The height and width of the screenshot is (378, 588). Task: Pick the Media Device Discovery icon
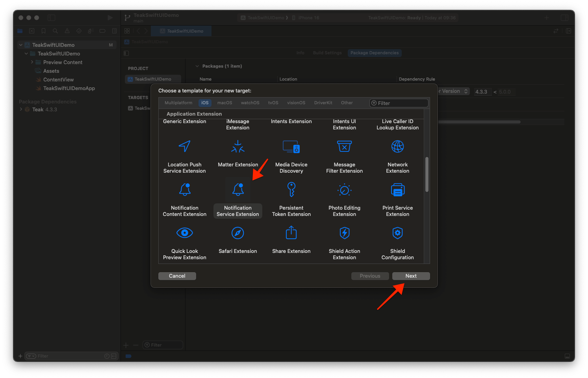tap(291, 147)
